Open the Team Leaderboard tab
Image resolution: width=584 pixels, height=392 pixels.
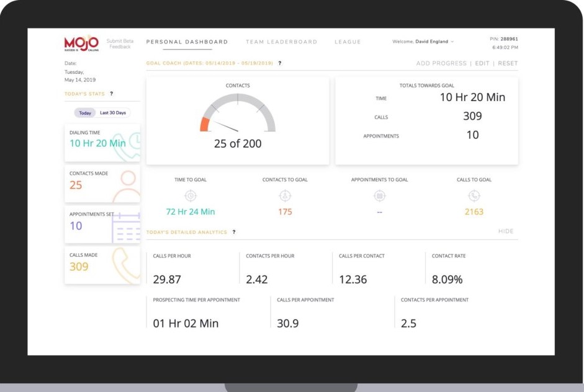point(282,42)
